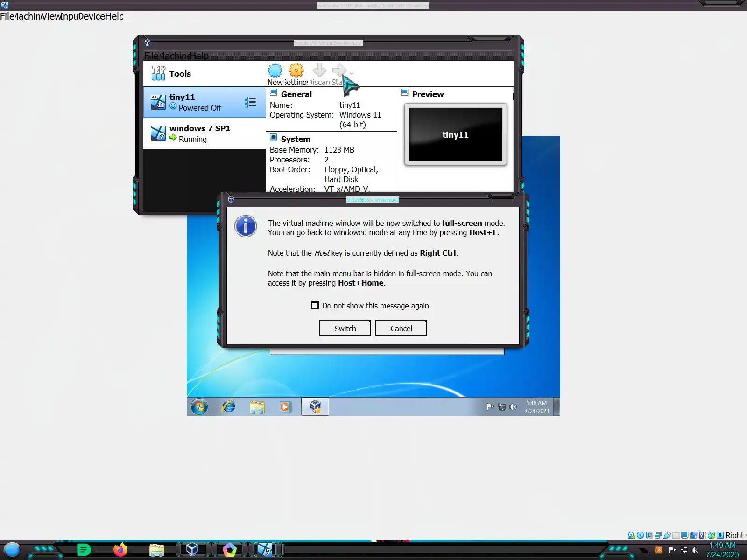Click the guest tray volume icon
This screenshot has height=560, width=747.
(513, 406)
